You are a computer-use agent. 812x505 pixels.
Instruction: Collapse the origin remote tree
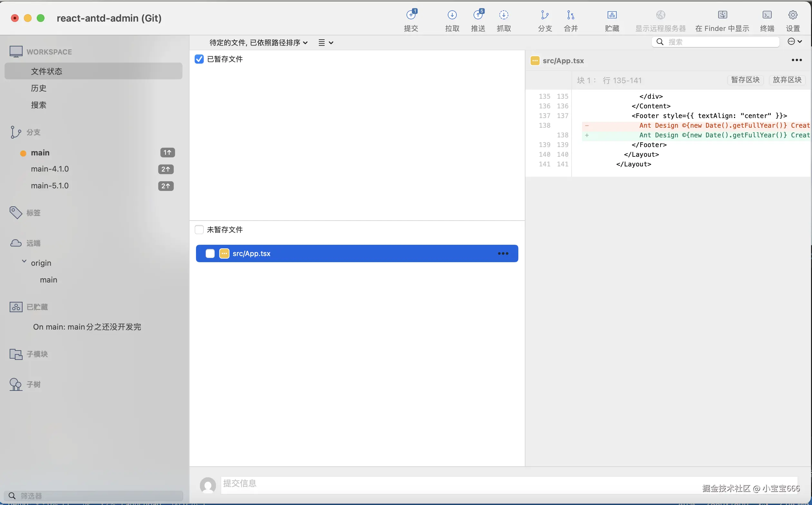click(24, 262)
